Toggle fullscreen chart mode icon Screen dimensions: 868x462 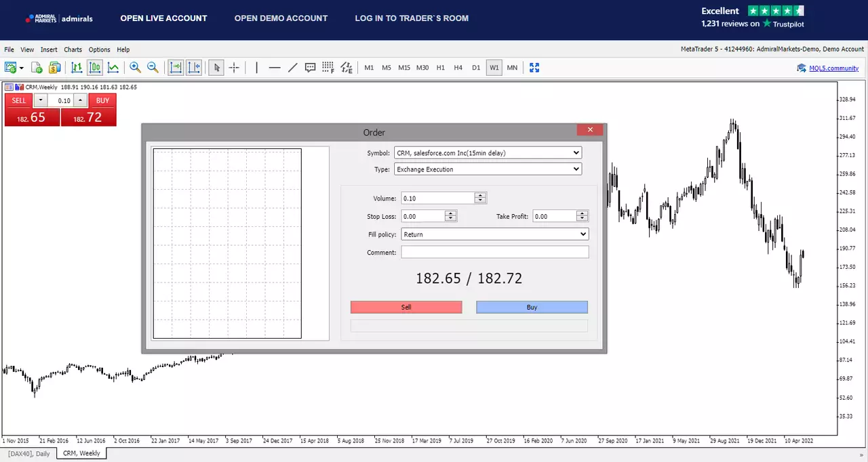click(534, 67)
